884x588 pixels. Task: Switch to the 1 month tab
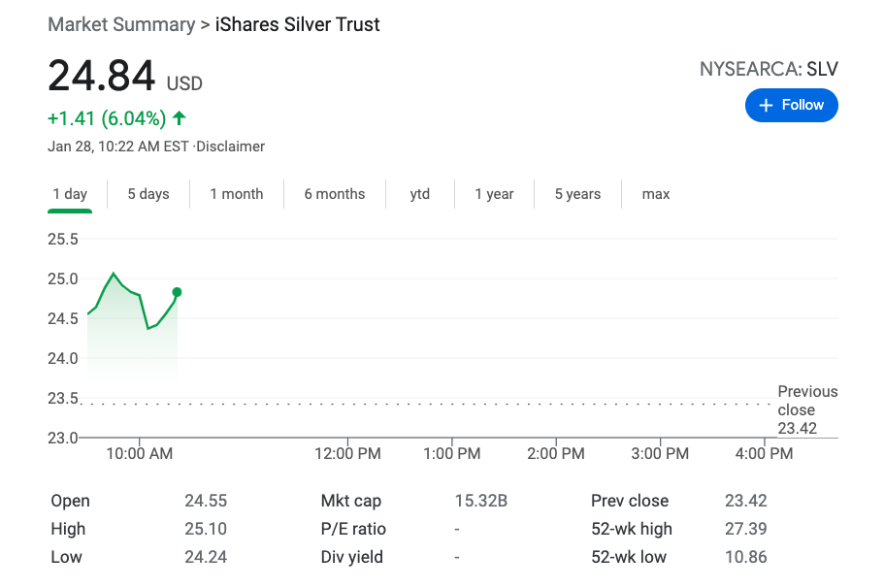(237, 194)
